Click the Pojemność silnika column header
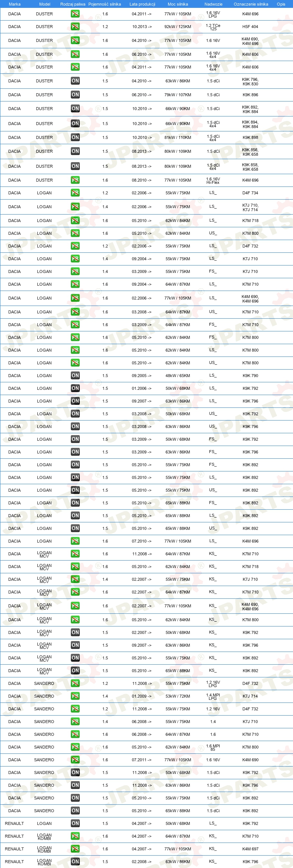This screenshot has width=293, height=868. tap(105, 4)
